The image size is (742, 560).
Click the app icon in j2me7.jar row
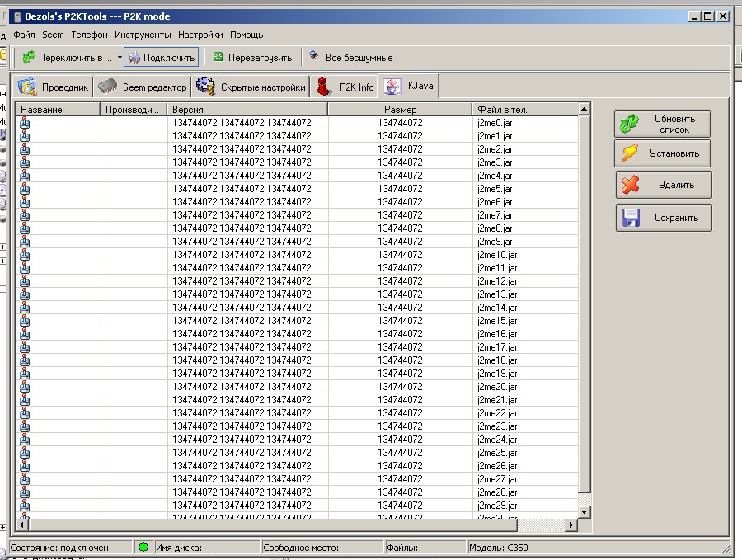click(x=25, y=215)
